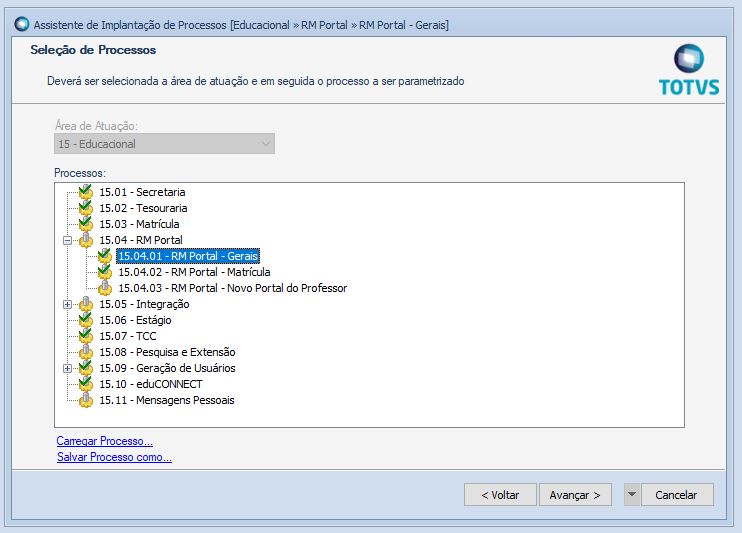This screenshot has height=533, width=742.
Task: Expand the 15.09 - Geração de Usuários node
Action: 67,368
